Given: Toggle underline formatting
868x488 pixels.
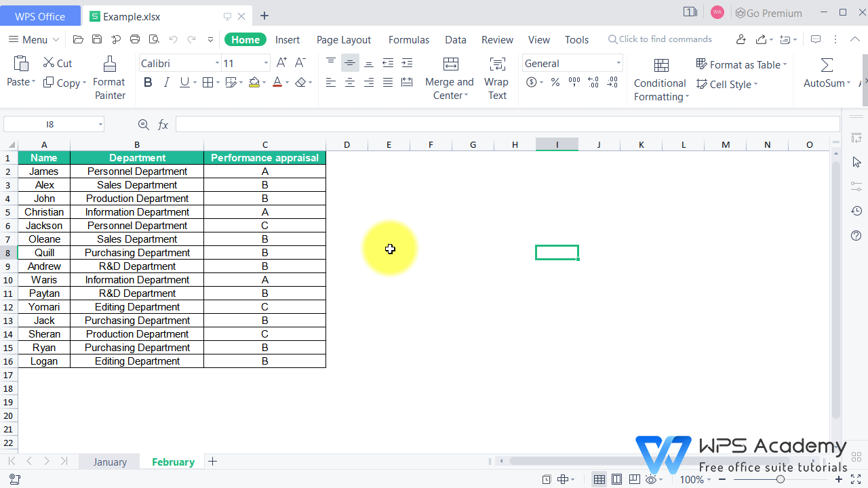Looking at the screenshot, I should 184,82.
